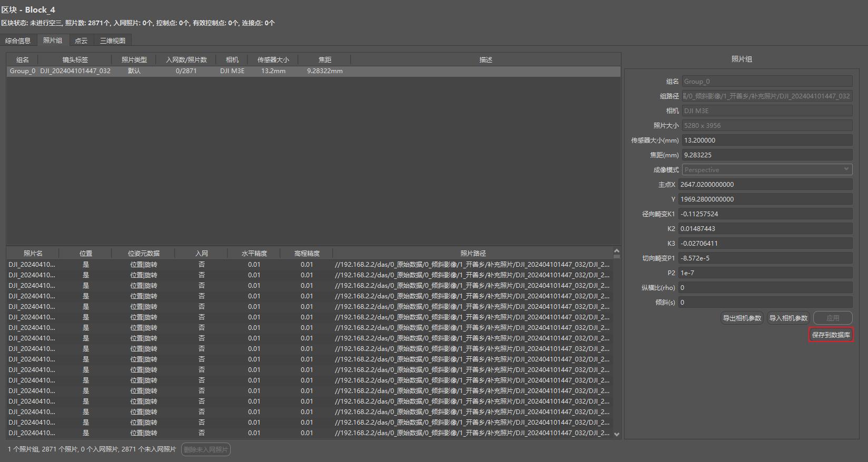The height and width of the screenshot is (462, 868).
Task: Sort by the 组名 column header
Action: click(23, 59)
